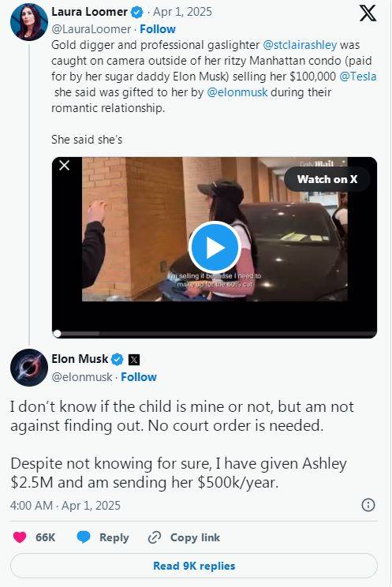392x587 pixels.
Task: Click the Watch on X button
Action: [x=327, y=179]
